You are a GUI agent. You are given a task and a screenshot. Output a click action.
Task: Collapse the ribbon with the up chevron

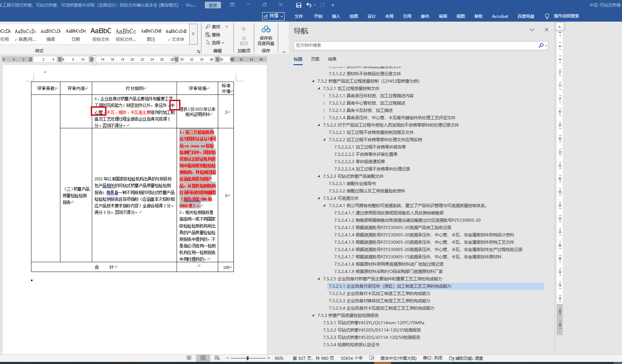[284, 52]
